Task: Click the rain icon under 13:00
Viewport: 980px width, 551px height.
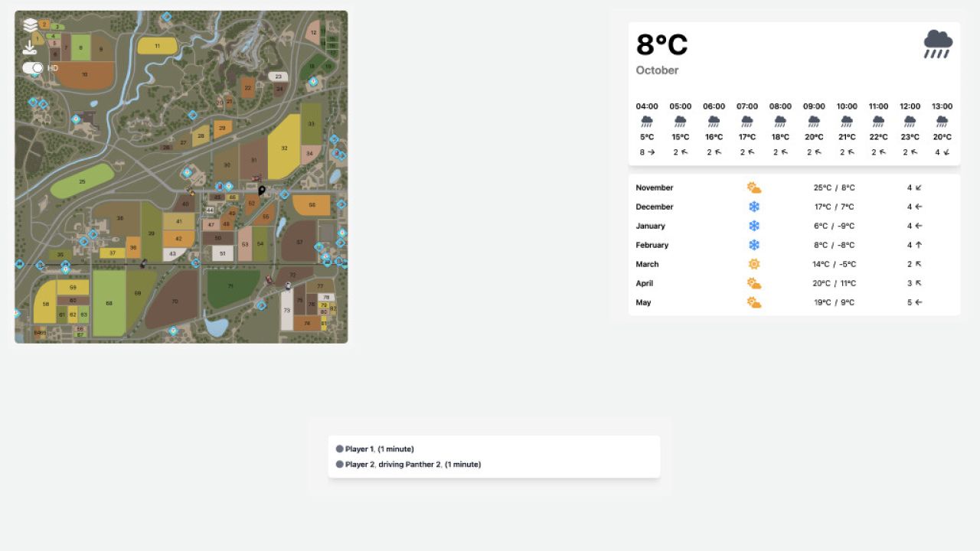Action: (941, 121)
